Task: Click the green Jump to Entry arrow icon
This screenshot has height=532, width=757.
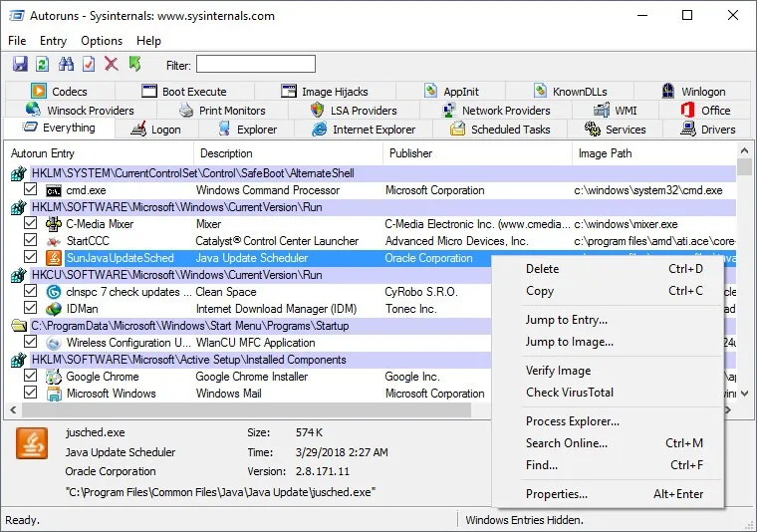Action: (134, 65)
